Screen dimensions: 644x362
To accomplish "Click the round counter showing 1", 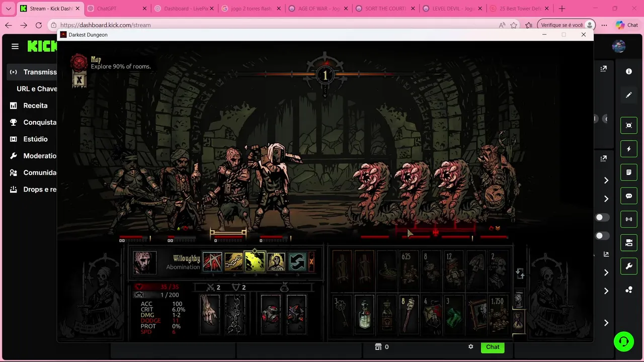I will pos(325,75).
